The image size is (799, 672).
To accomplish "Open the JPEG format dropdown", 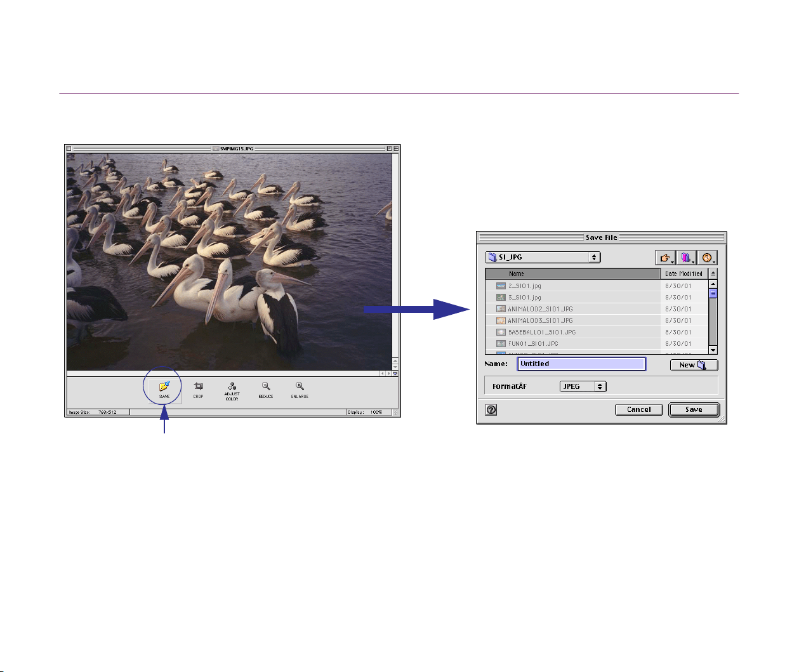I will [583, 386].
